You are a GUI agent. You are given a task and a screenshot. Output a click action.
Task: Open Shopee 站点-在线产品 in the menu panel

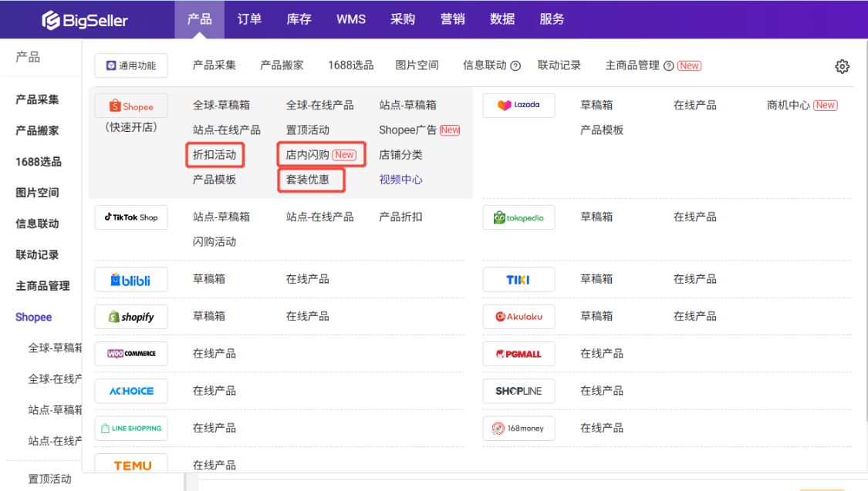pyautogui.click(x=226, y=130)
